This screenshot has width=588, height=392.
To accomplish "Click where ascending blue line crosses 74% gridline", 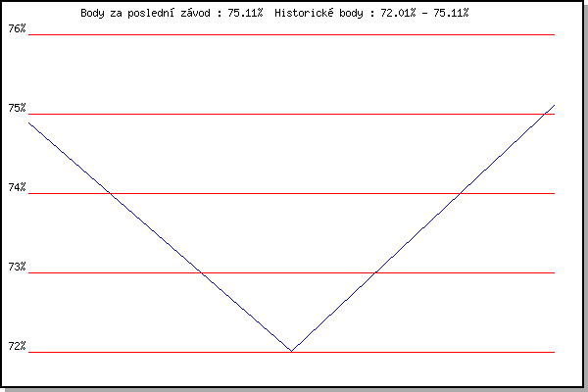I will coord(459,193).
